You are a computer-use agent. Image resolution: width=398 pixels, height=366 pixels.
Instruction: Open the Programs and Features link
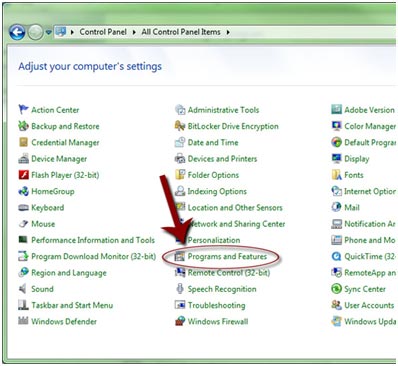coord(227,256)
